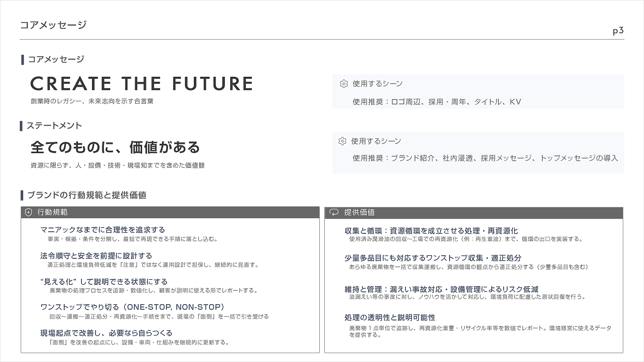
Task: Select the 収集と循環 value heading
Action: point(431,230)
